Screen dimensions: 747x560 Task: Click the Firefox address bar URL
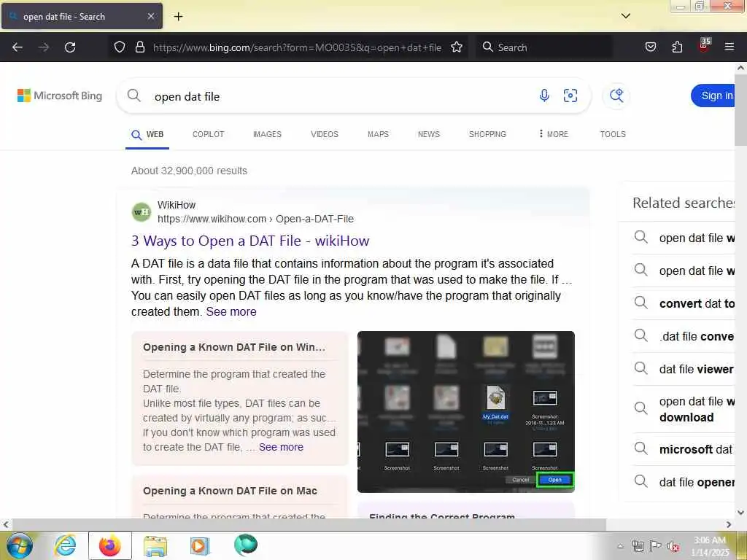[297, 47]
